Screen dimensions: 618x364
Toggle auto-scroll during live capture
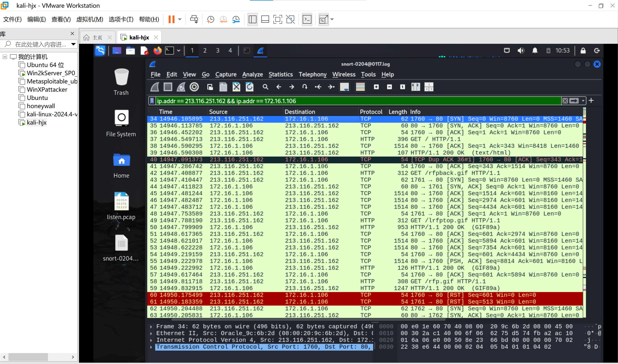coord(345,87)
